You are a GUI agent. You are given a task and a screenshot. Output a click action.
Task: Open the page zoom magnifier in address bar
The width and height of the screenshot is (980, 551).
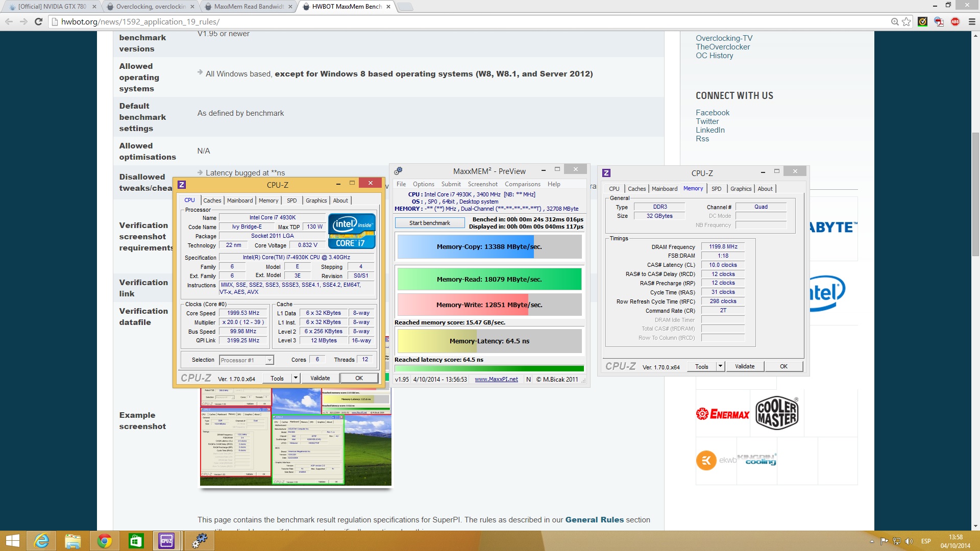[x=895, y=21]
